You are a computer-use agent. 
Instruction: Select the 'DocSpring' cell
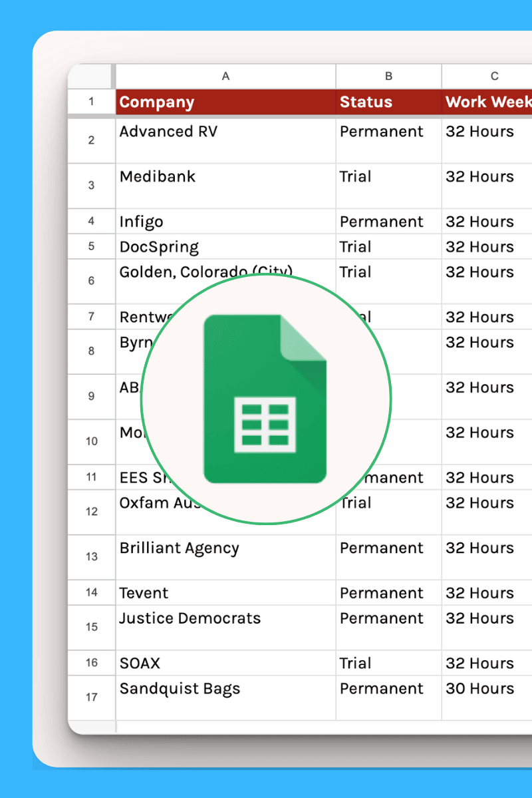click(226, 246)
